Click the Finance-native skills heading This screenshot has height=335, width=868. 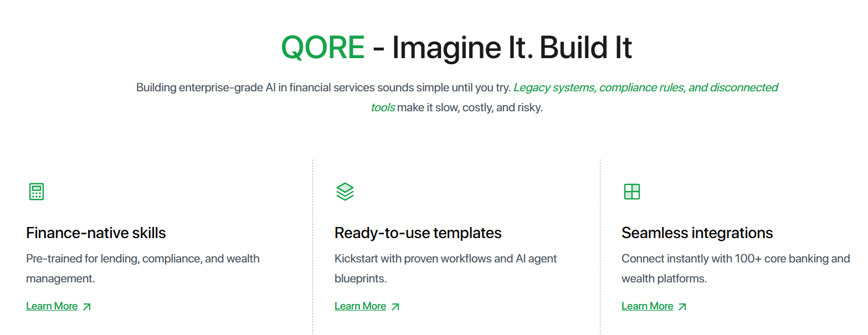96,233
